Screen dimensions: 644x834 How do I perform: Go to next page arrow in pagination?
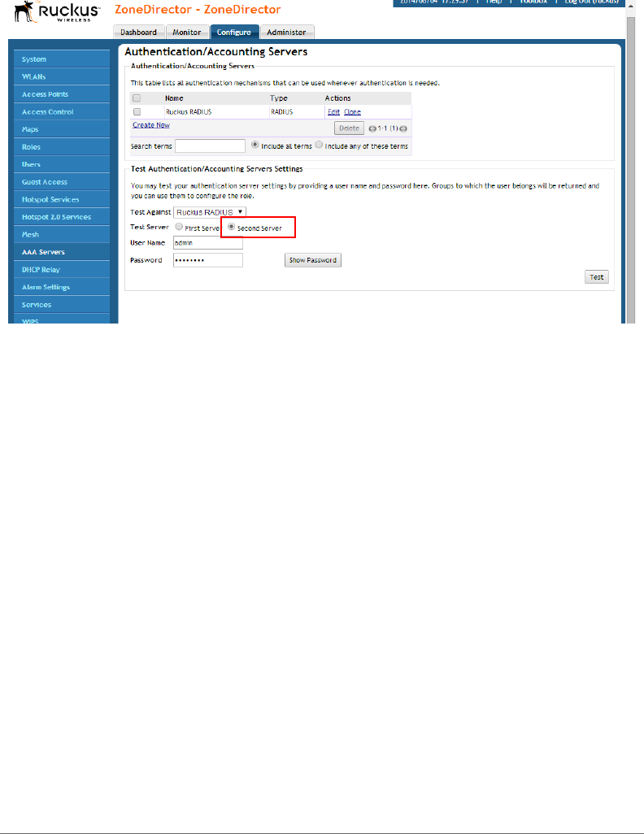coord(403,128)
